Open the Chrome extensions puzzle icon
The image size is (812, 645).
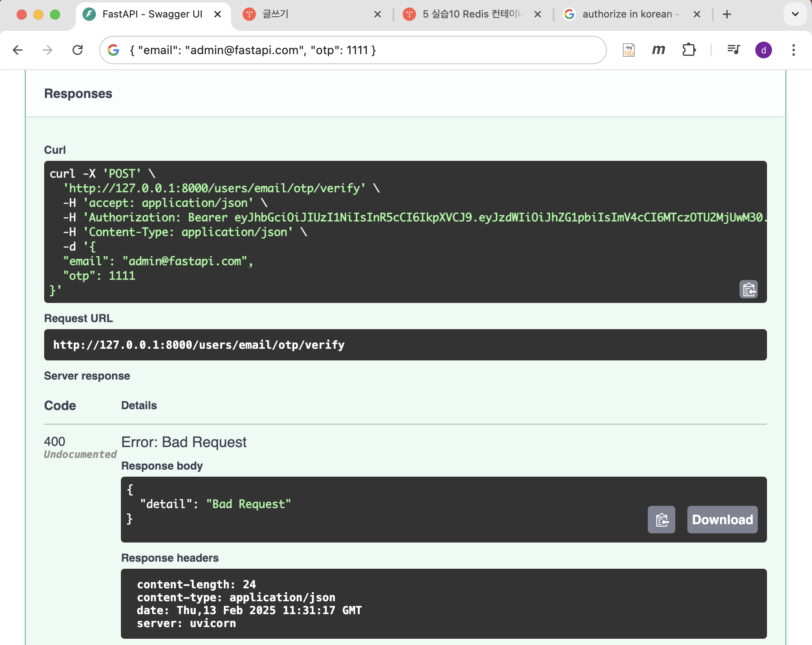point(689,50)
